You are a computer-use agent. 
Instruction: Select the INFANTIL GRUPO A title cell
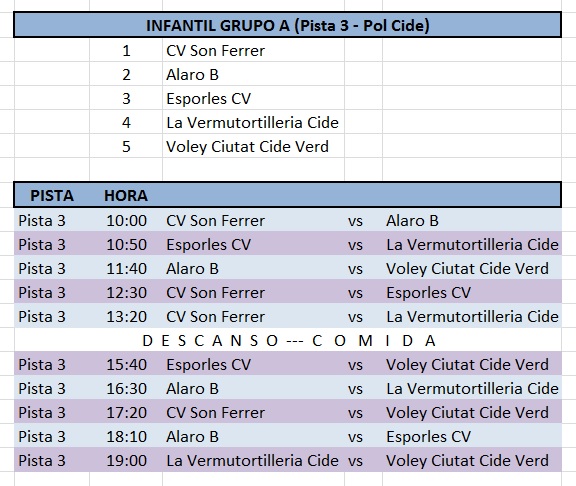pos(288,25)
